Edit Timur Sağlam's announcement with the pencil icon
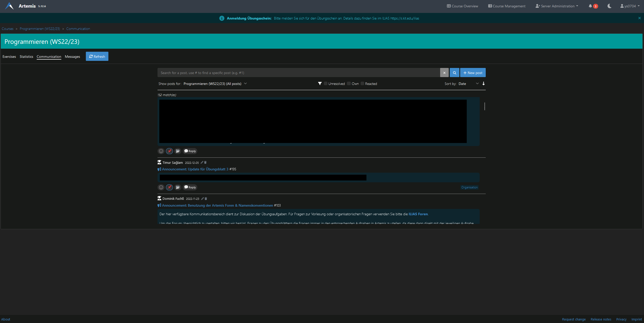 pyautogui.click(x=202, y=163)
